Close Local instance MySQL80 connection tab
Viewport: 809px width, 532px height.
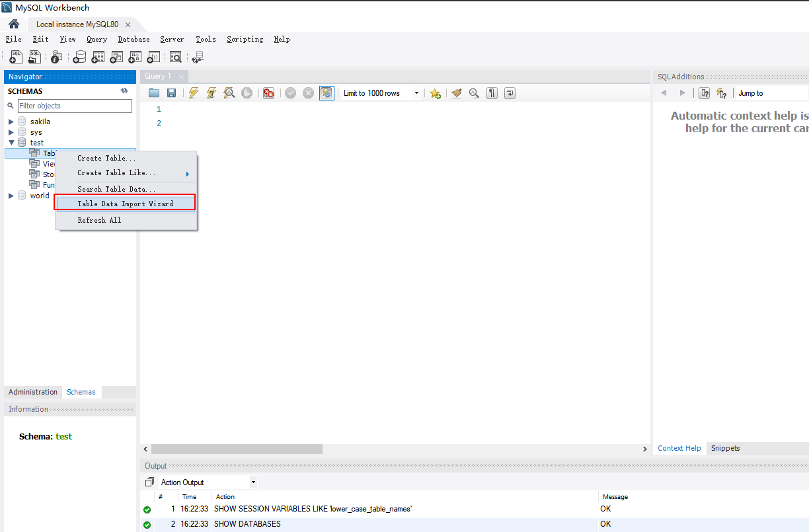[x=128, y=24]
